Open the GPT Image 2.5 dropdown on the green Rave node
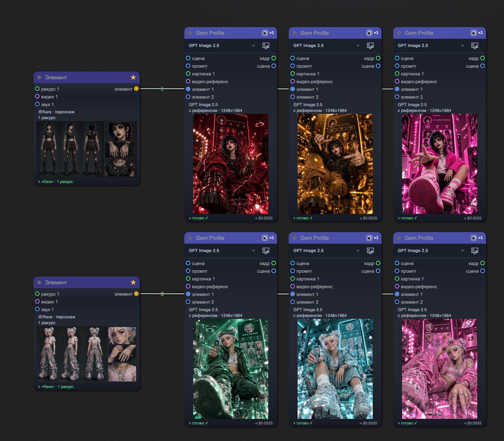 click(222, 251)
